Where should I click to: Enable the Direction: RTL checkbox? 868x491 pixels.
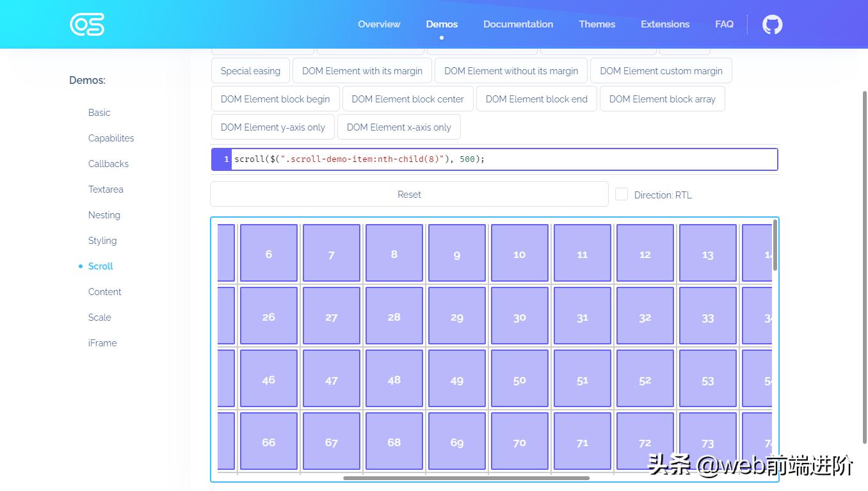click(x=621, y=194)
